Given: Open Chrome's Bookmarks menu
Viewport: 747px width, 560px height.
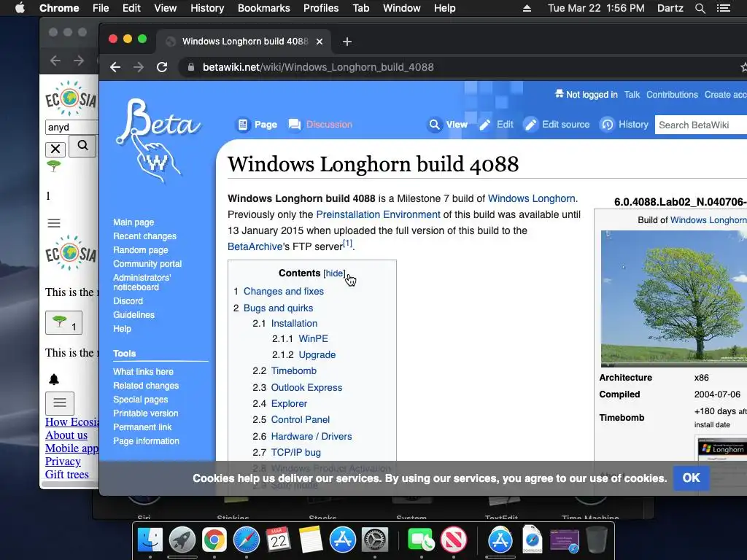Looking at the screenshot, I should pos(263,8).
